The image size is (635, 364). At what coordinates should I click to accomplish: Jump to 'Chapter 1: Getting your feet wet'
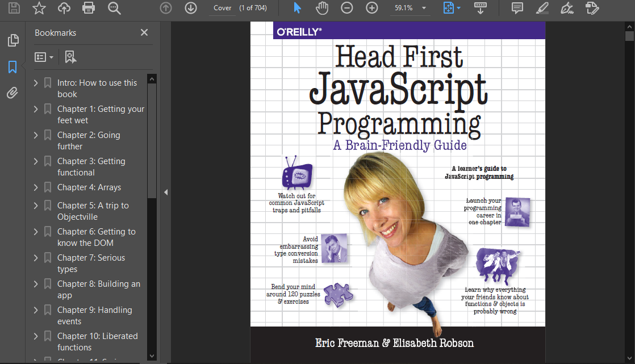(101, 115)
